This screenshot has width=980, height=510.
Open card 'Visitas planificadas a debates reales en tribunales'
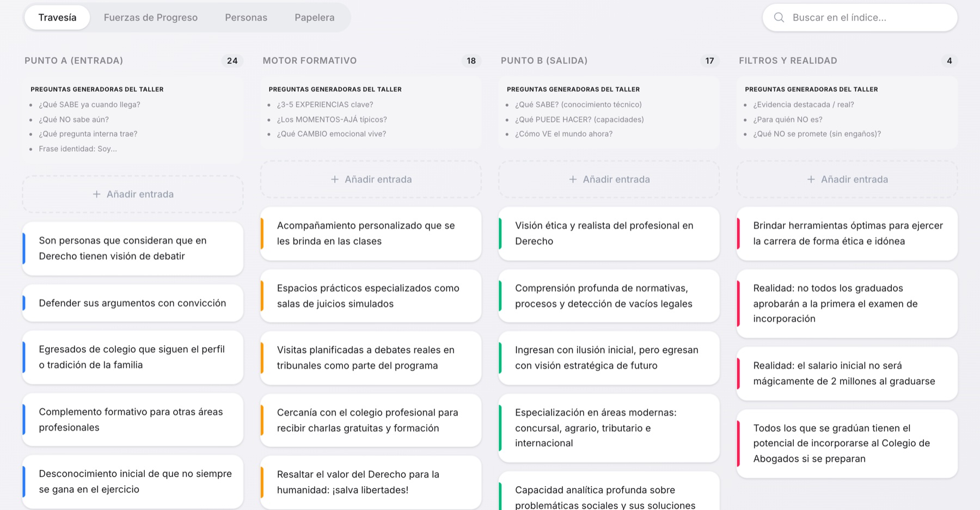click(x=371, y=358)
